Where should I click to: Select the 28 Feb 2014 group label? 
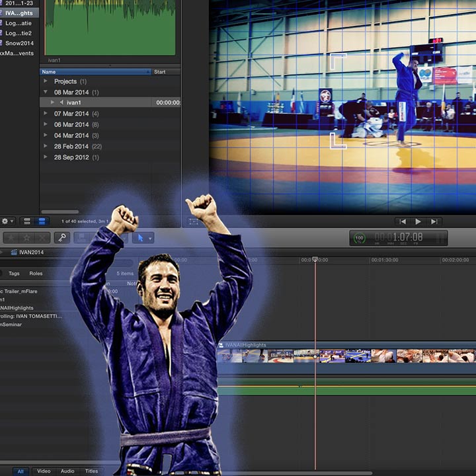click(71, 146)
